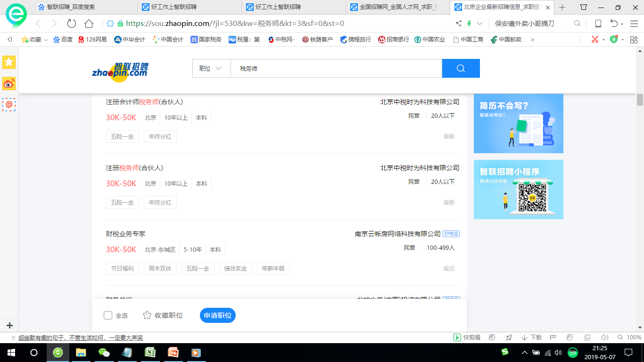Click the yellow star favorites sidebar icon
This screenshot has height=362, width=644.
coord(9,62)
